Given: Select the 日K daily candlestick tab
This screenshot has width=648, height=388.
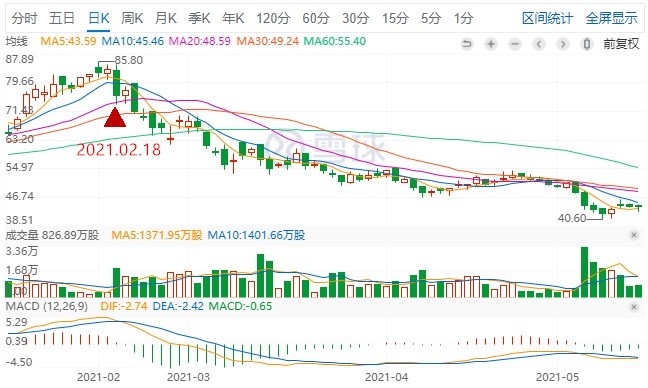Looking at the screenshot, I should click(99, 18).
